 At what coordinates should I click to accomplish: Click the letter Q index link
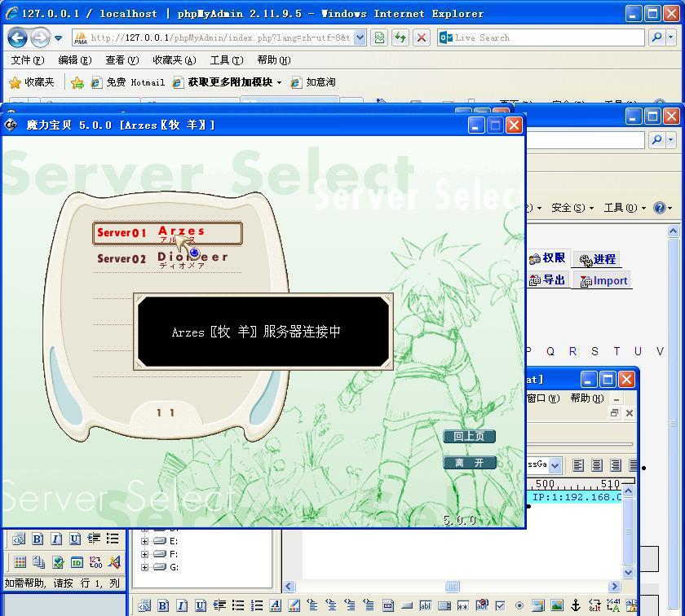tap(550, 351)
